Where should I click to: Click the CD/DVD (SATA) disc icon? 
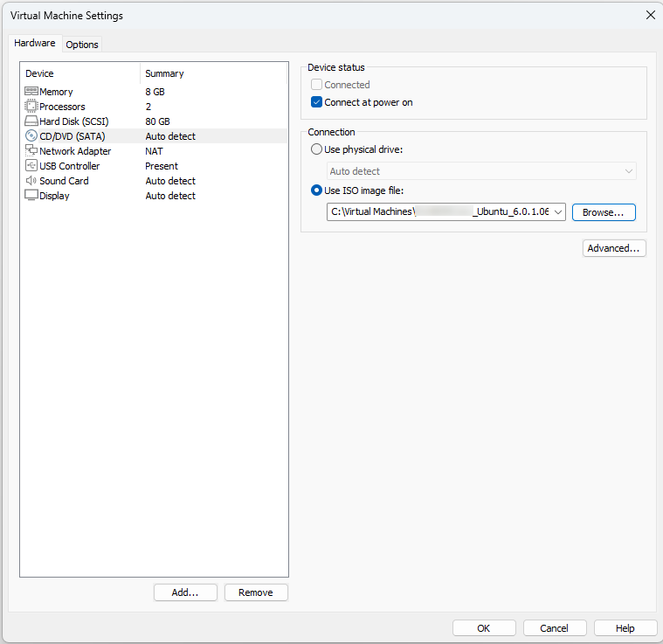pos(31,136)
